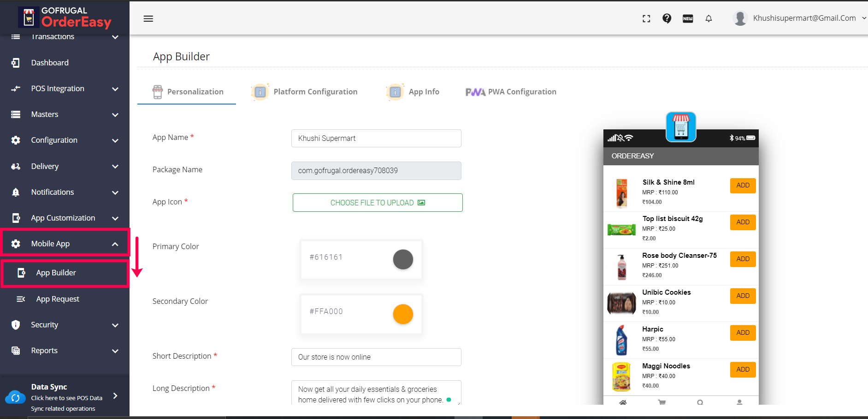This screenshot has width=868, height=419.
Task: Click Choose File To Upload button
Action: pos(378,203)
